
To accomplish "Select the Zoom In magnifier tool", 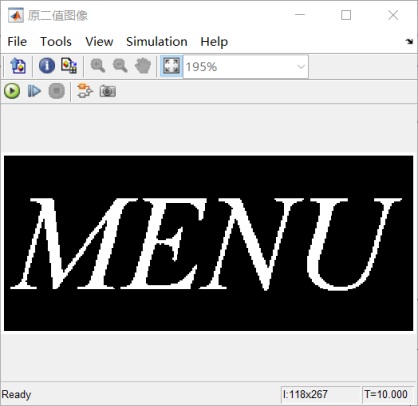I will pos(98,66).
